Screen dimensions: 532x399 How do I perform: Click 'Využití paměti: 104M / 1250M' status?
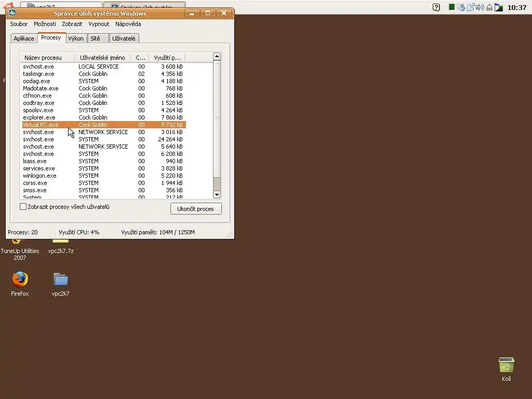click(158, 232)
